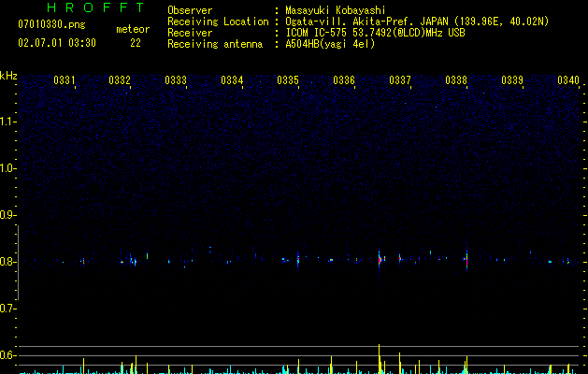Screen dimensions: 588x374
Task: Click observer name Masayuki Kobayashi
Action: tap(336, 10)
